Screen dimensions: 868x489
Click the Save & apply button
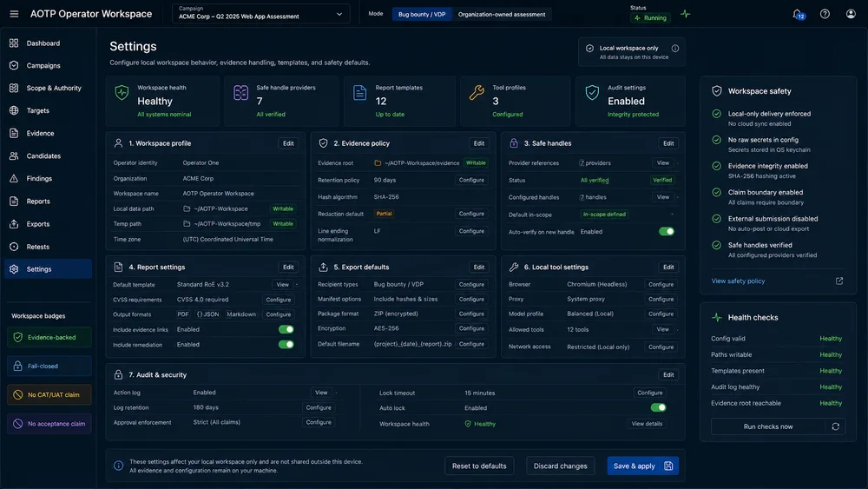[x=642, y=466]
